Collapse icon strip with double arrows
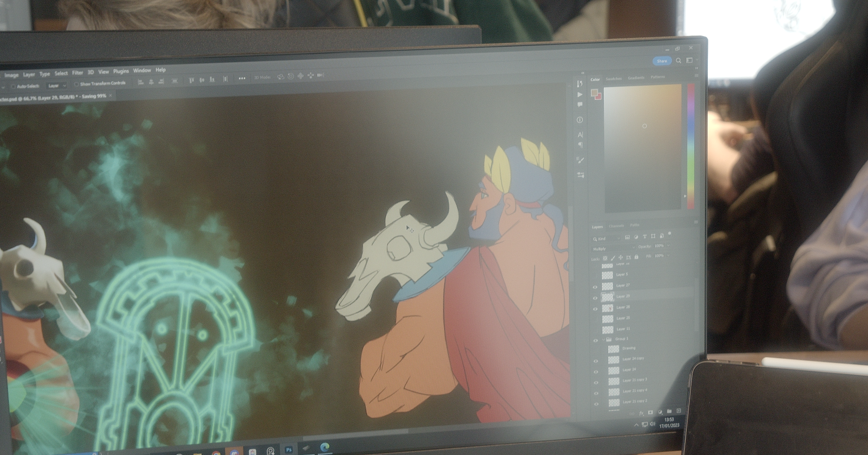The image size is (868, 455). pos(583,73)
